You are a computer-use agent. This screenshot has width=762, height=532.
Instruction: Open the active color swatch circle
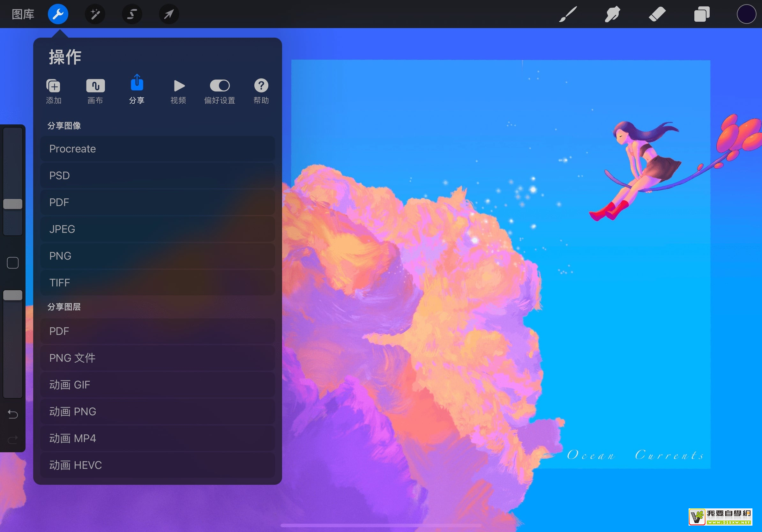(746, 14)
